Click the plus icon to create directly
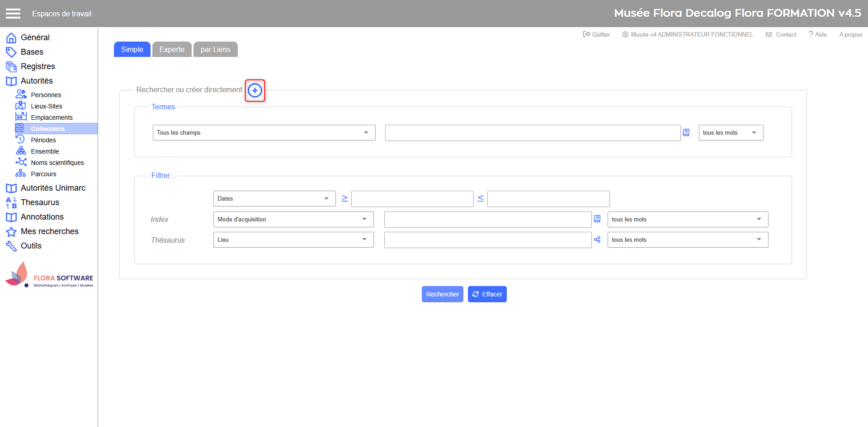This screenshot has height=427, width=868. [x=255, y=90]
